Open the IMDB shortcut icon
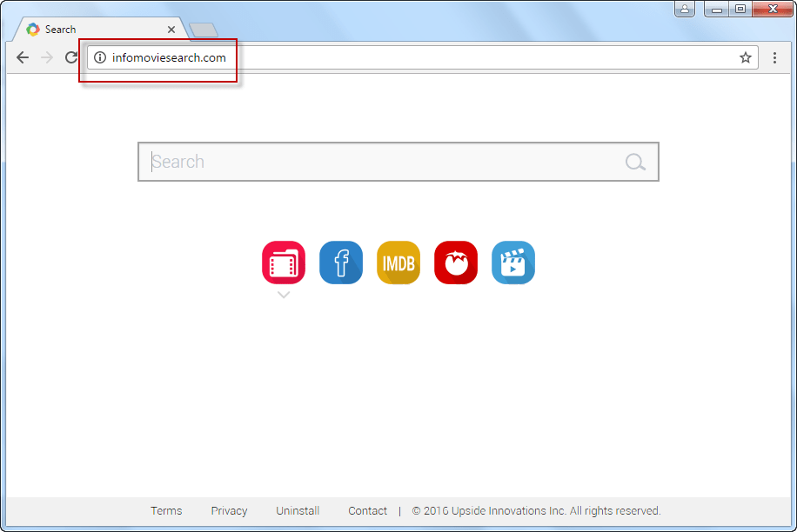797x532 pixels. [398, 263]
